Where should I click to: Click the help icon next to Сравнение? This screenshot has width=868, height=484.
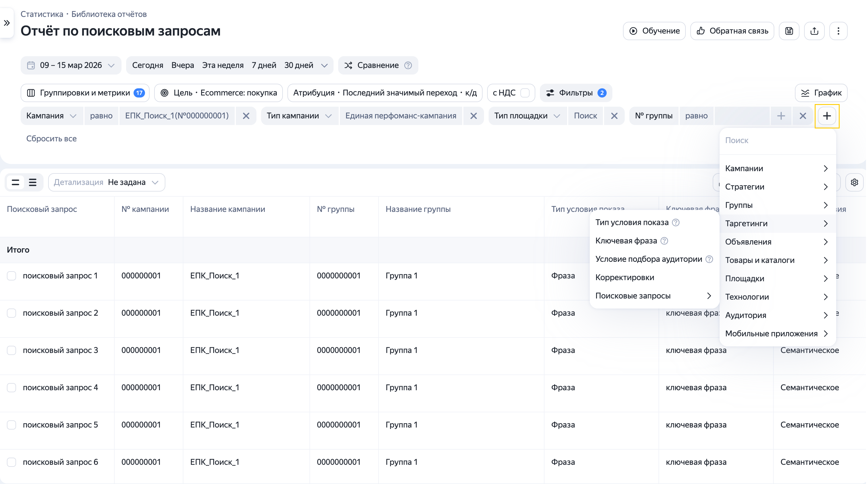coord(408,65)
